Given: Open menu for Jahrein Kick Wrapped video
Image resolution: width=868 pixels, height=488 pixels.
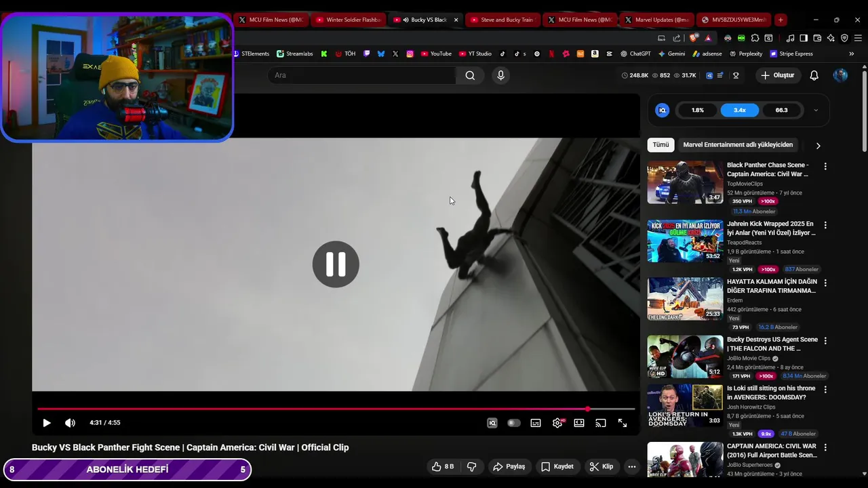Looking at the screenshot, I should [825, 224].
